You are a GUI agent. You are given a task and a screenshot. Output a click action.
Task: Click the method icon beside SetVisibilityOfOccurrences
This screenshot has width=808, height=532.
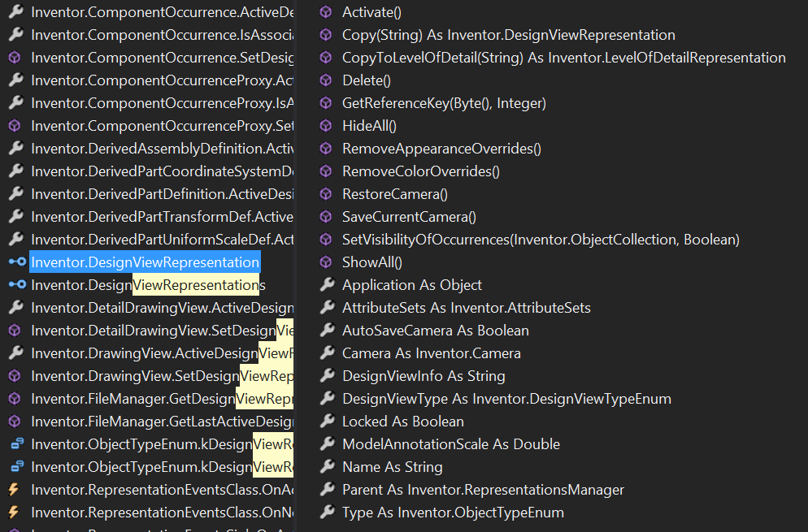point(326,239)
